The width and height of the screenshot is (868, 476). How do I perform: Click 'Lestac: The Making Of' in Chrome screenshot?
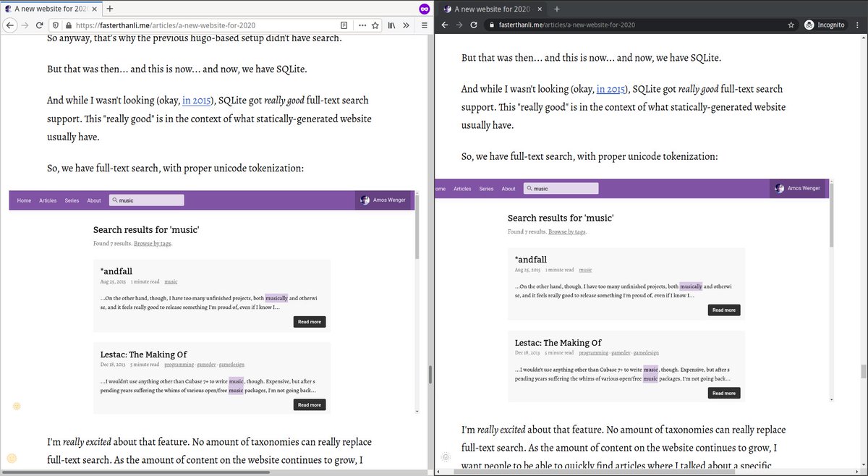pyautogui.click(x=558, y=342)
